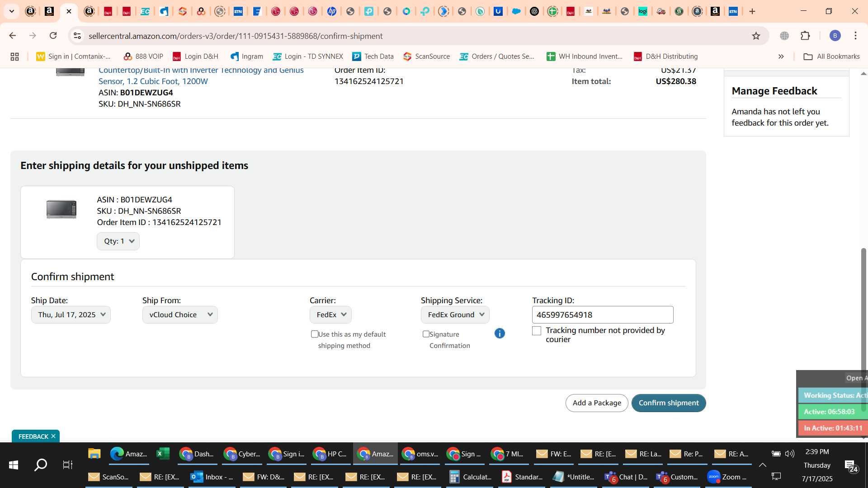The image size is (868, 488).
Task: Open the Chrome extensions puzzle icon
Action: [x=805, y=36]
